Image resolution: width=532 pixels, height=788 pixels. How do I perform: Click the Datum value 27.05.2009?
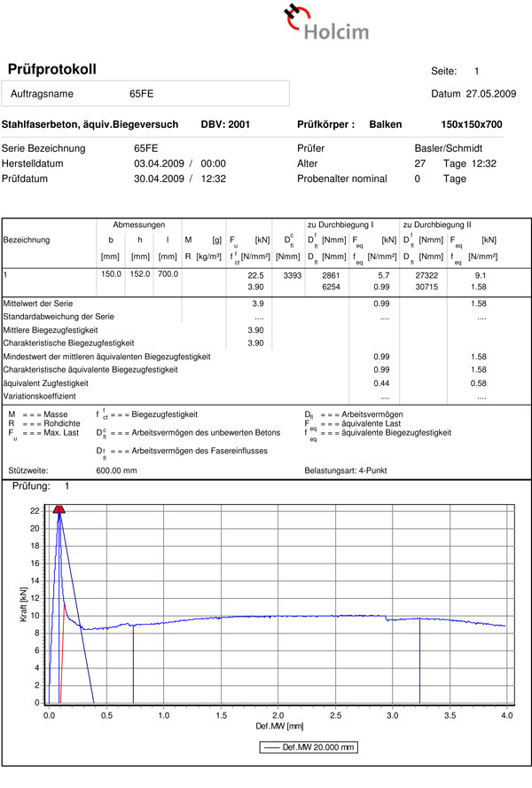tap(489, 94)
